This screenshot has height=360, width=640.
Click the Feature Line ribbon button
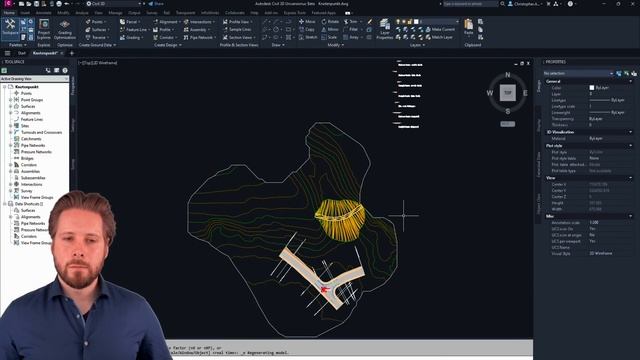point(134,29)
